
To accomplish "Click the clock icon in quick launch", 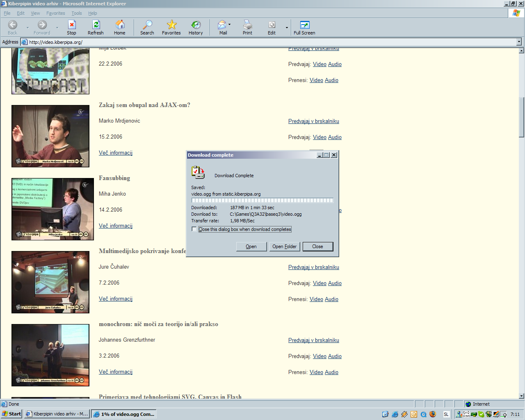I will coord(414,414).
